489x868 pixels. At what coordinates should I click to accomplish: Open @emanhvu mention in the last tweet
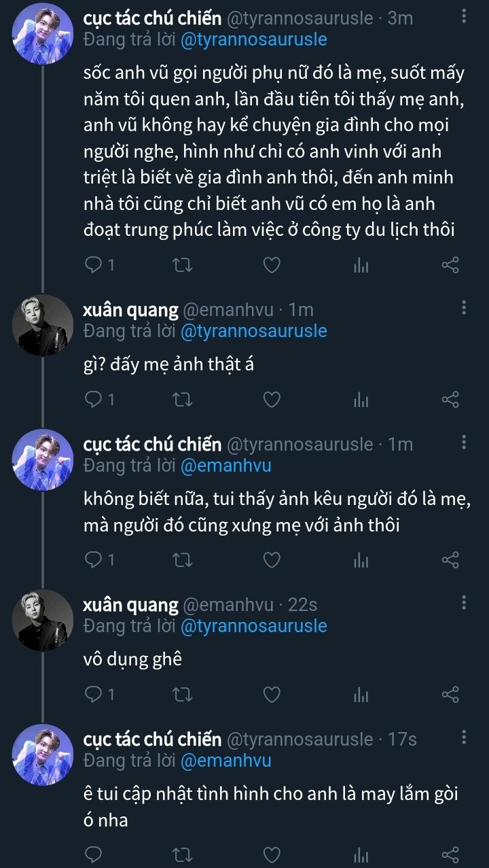225,761
